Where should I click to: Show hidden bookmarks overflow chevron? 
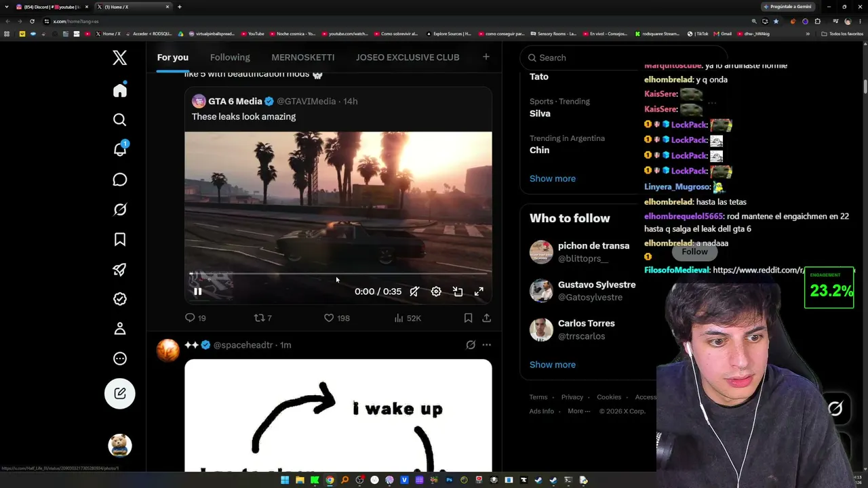[x=808, y=33]
